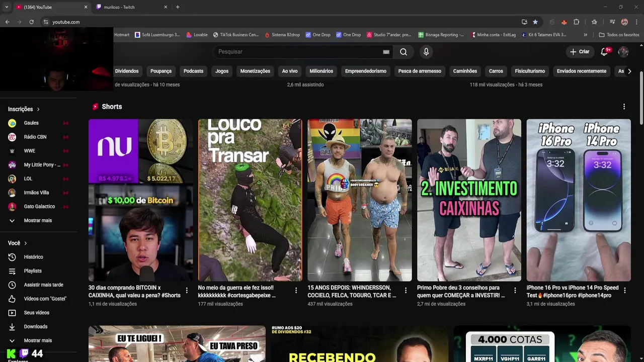Screen dimensions: 644x362
Task: Start voice search with microphone icon
Action: 426,52
